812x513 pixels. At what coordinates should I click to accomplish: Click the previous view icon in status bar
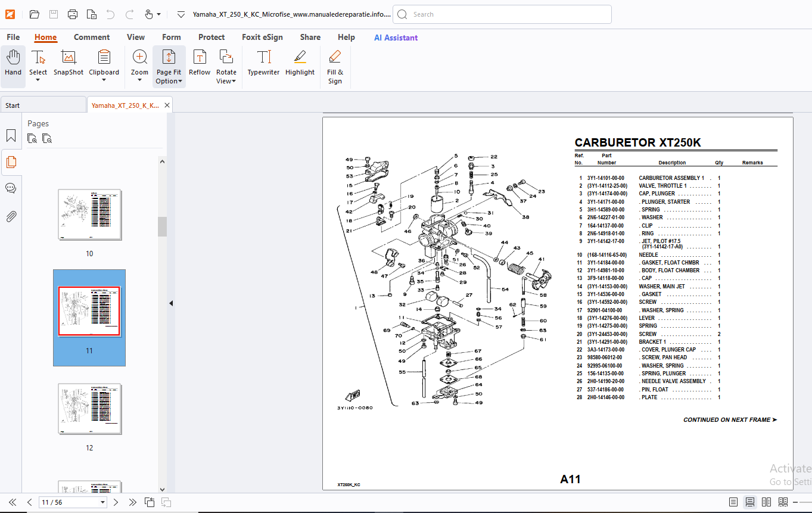pos(149,502)
